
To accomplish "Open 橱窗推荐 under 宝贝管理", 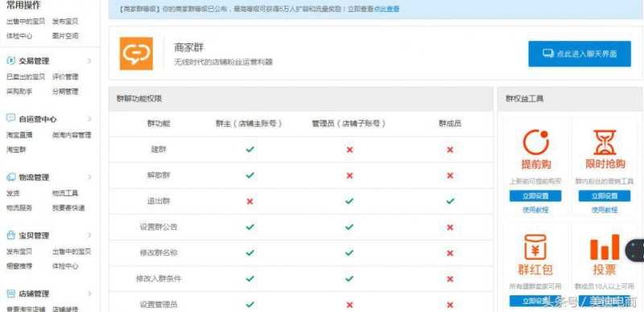I will click(x=19, y=266).
